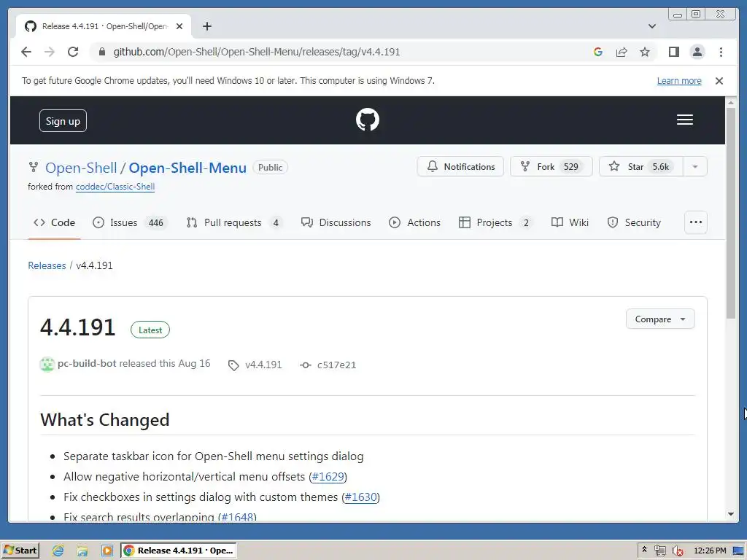Open issue #1630 link
This screenshot has width=747, height=560.
coord(360,497)
